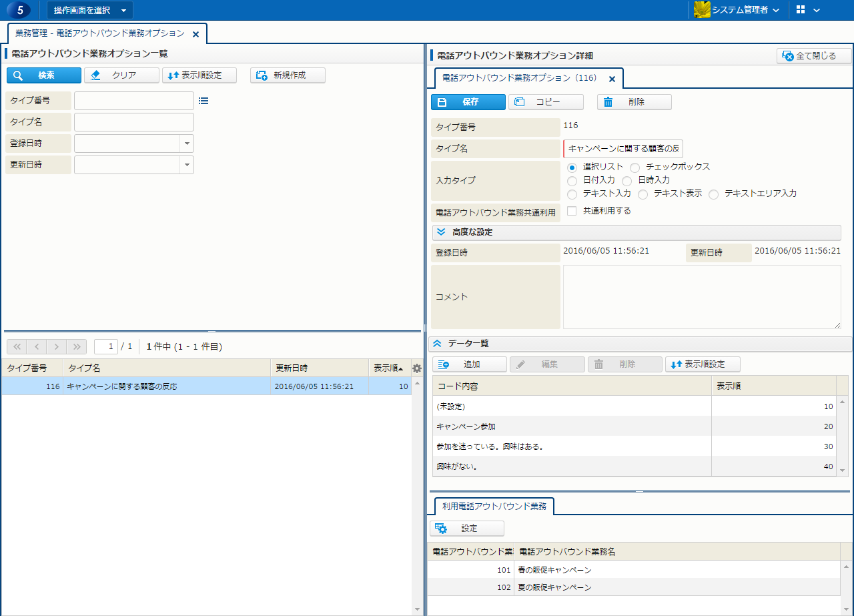Select the 業務管理 - 電話アウトバウンド業務オプション tab
Screen dimensions: 854x616
(x=99, y=33)
